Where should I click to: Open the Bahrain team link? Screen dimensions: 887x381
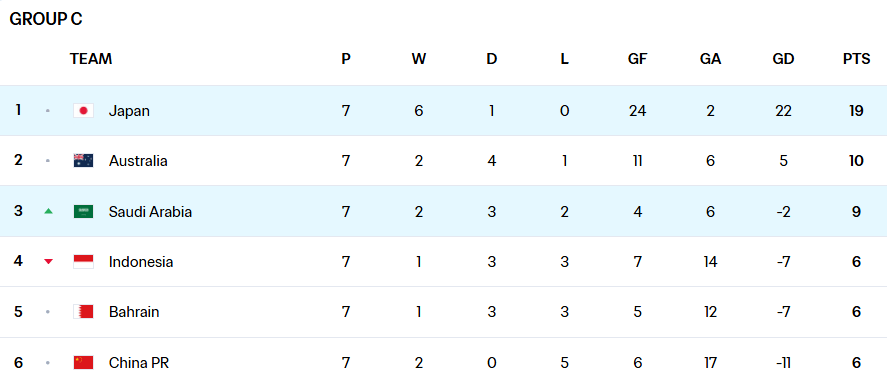(134, 312)
